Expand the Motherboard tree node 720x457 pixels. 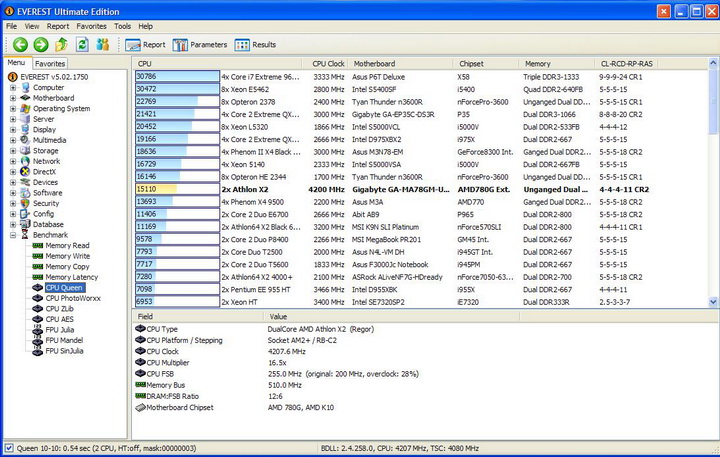click(13, 98)
